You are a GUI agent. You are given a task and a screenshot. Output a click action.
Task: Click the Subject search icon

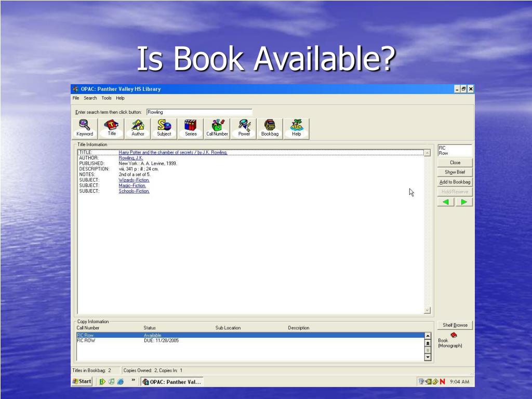[x=164, y=128]
